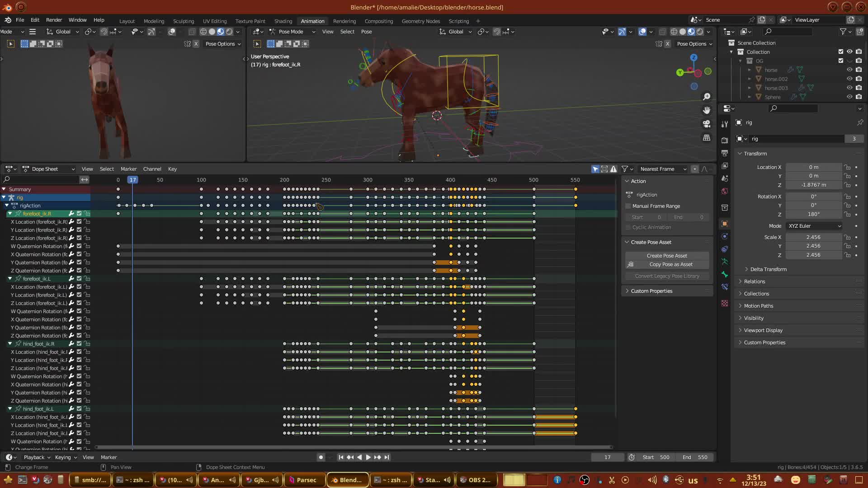Image resolution: width=868 pixels, height=488 pixels.
Task: Click the pan view hand icon
Action: click(x=707, y=110)
